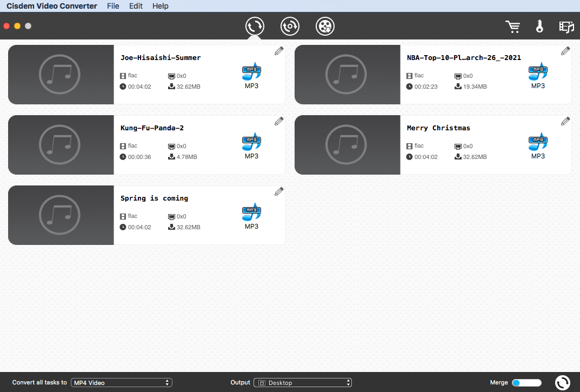Click the Output label text
The height and width of the screenshot is (392, 580).
(x=240, y=382)
